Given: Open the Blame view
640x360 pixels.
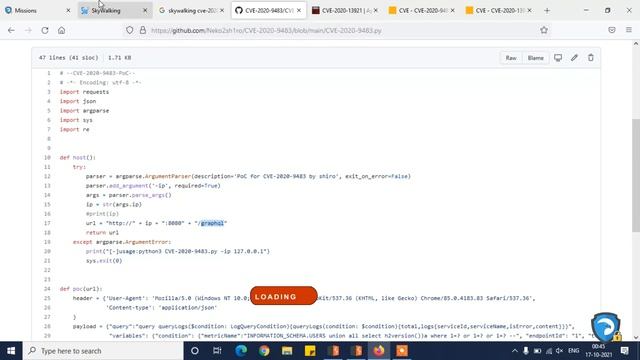Looking at the screenshot, I should coord(535,58).
